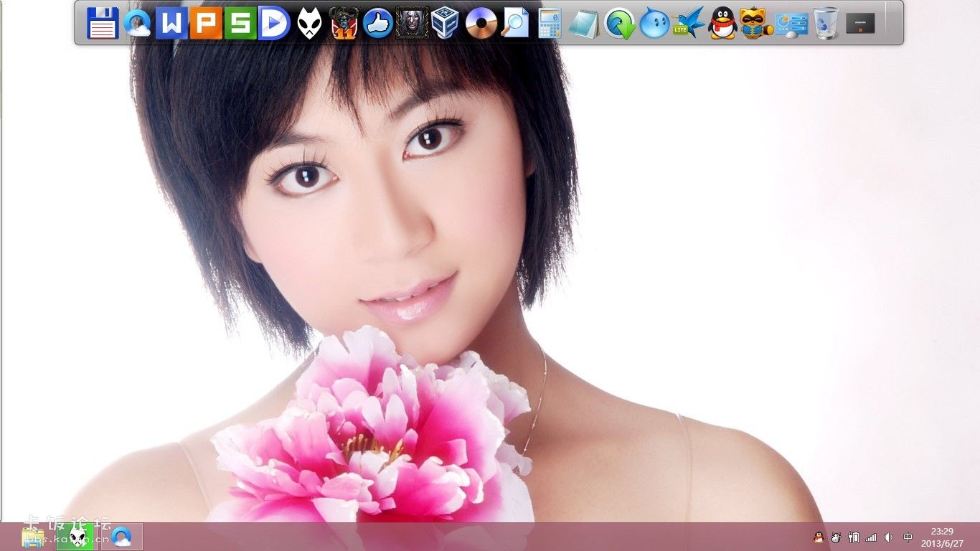The width and height of the screenshot is (980, 551).
Task: Switch to the cloud browser taskbar button
Action: tap(121, 537)
